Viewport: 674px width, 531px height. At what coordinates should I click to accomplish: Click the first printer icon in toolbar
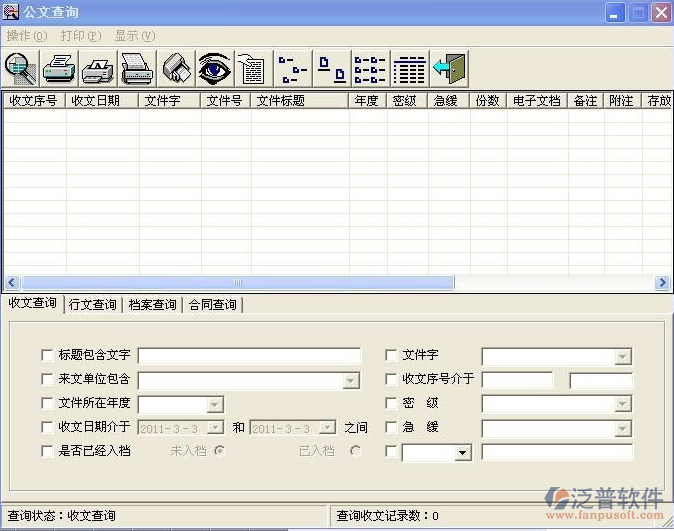coord(60,68)
